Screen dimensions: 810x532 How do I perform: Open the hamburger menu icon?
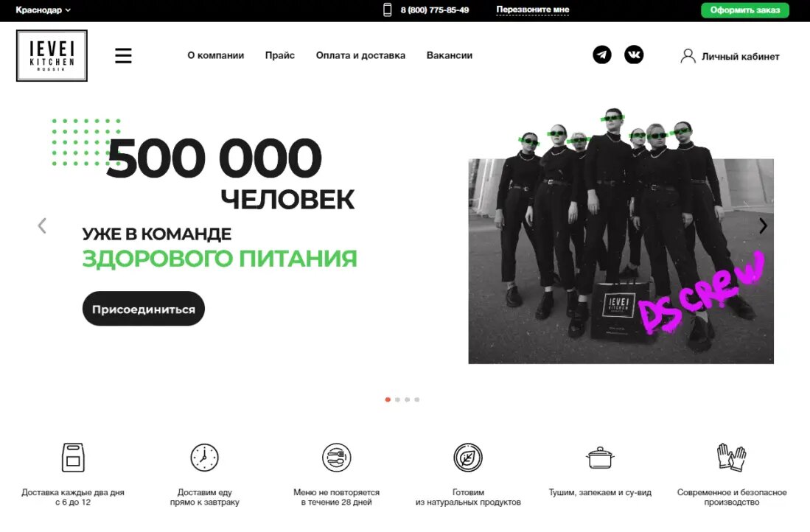(x=123, y=55)
